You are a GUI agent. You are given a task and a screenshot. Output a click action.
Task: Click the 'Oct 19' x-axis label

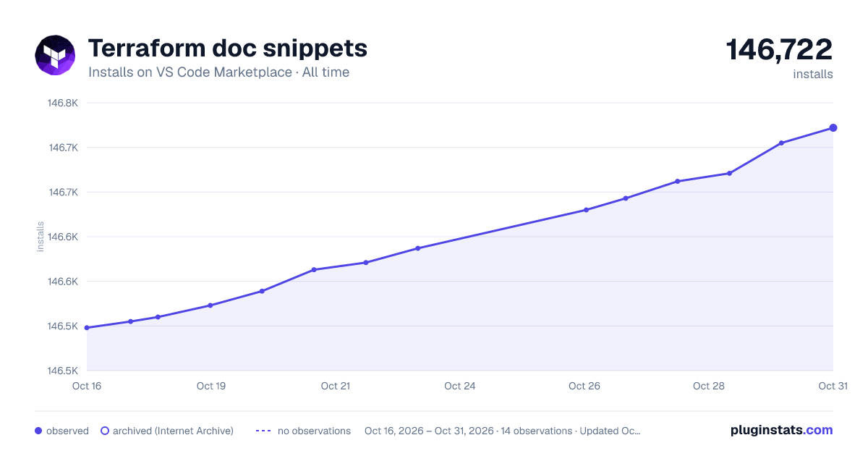coord(211,386)
